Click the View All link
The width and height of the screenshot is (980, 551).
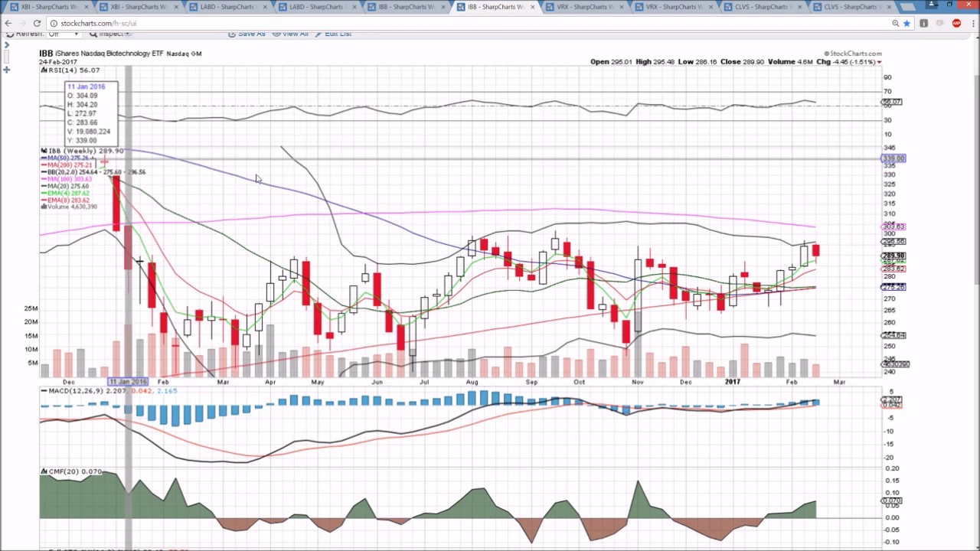(x=291, y=34)
